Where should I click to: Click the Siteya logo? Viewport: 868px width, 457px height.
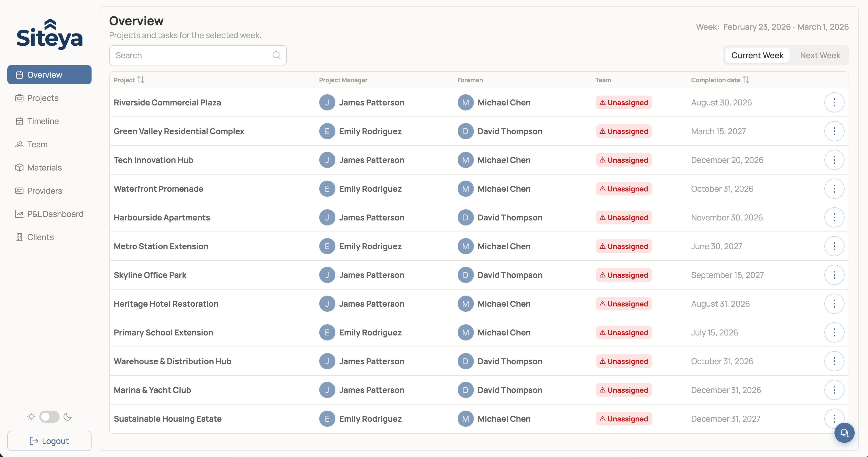point(49,34)
